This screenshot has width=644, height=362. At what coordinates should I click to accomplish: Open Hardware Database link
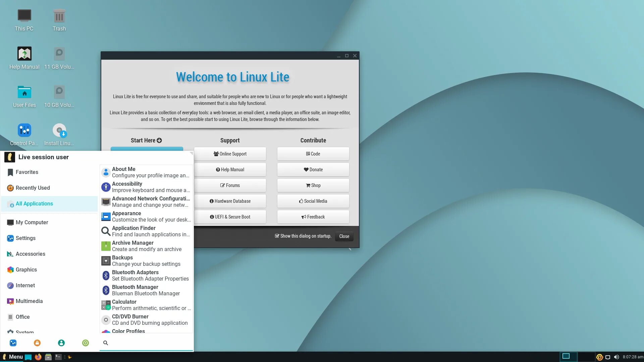[230, 201]
